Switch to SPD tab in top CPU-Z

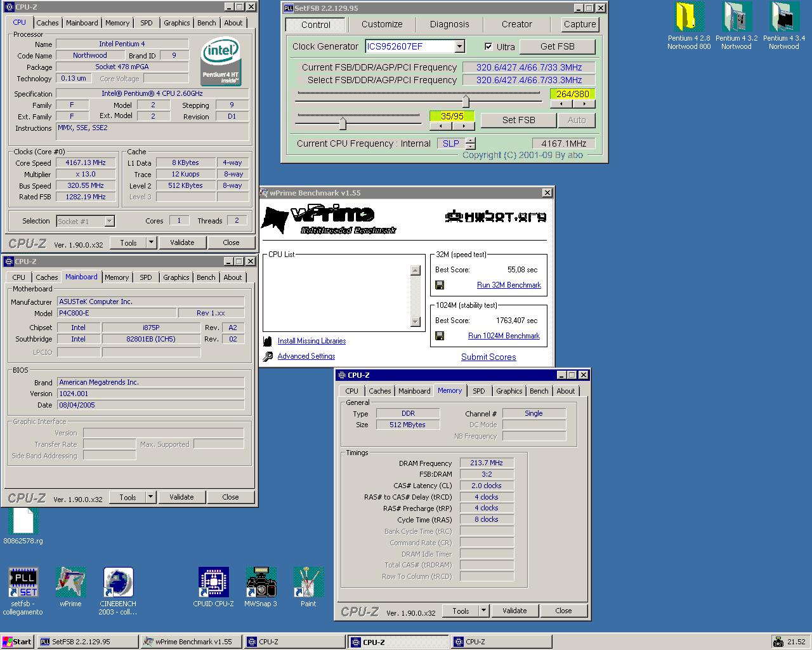tap(147, 23)
